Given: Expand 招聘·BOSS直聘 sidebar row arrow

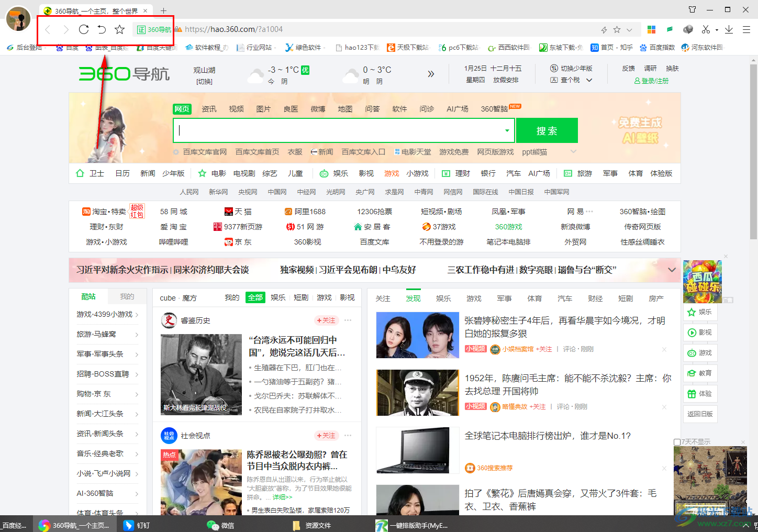Looking at the screenshot, I should click(137, 374).
